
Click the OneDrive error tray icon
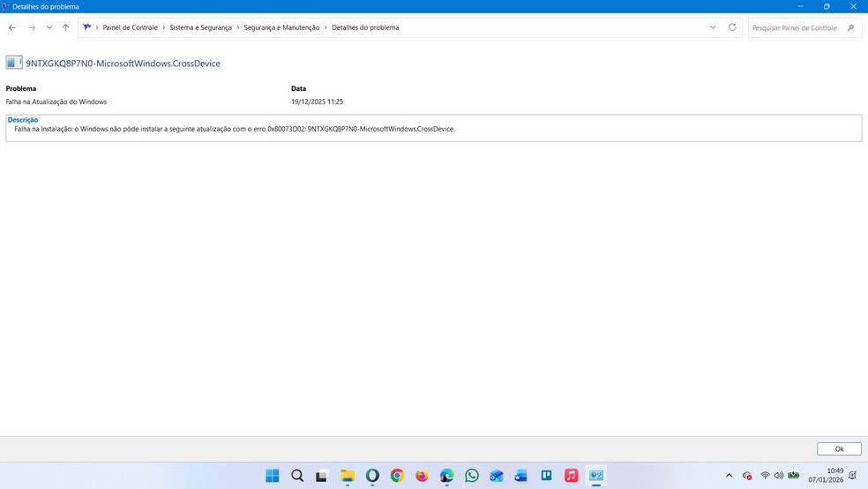click(747, 476)
